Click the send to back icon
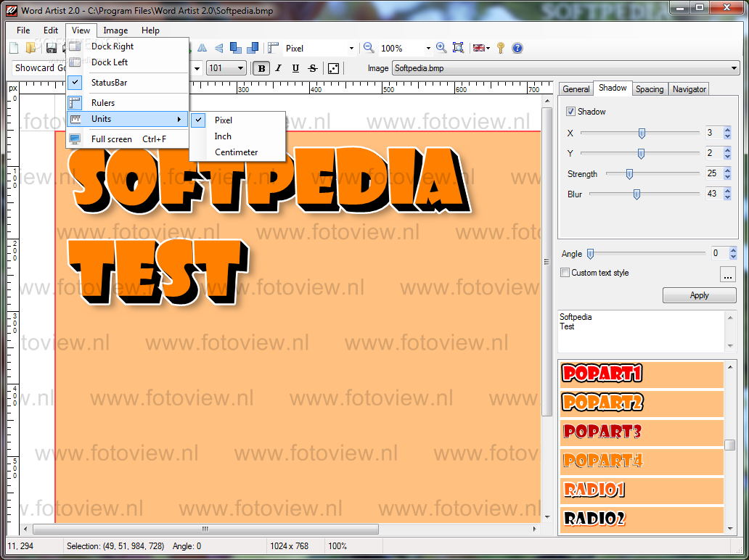Viewport: 749px width, 560px height. point(253,48)
